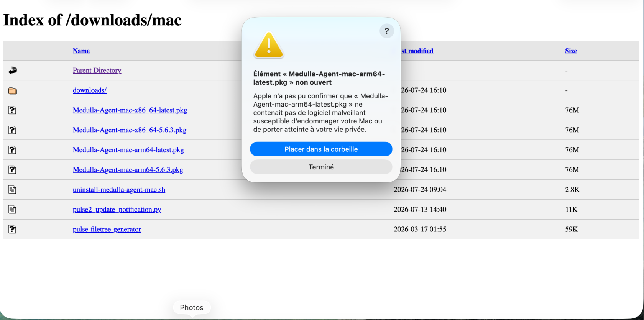
Task: Click the date 2026-07-13 14:40
Action: pyautogui.click(x=420, y=210)
